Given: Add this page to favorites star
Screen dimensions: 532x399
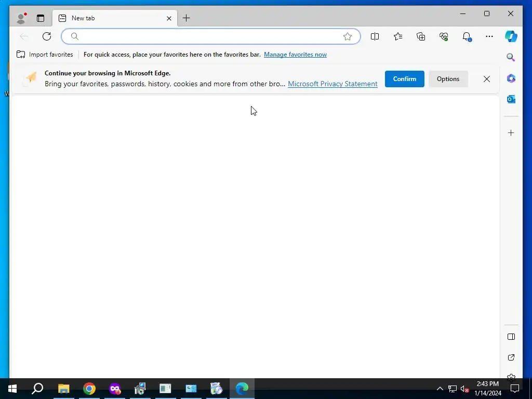Looking at the screenshot, I should (348, 36).
